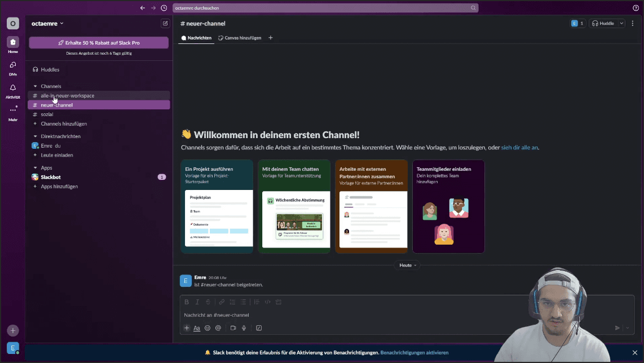Click the Slack Pro 50% Rabatt button
644x363 pixels.
point(99,43)
